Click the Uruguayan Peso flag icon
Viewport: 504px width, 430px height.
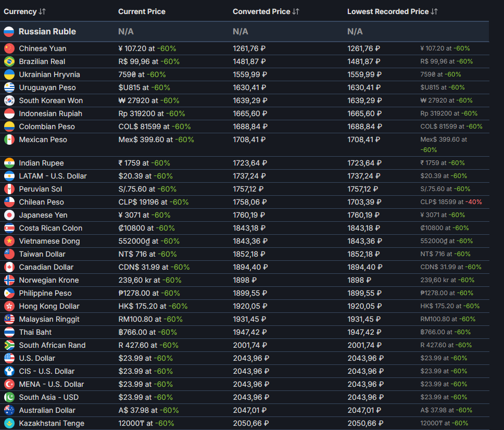tap(9, 87)
